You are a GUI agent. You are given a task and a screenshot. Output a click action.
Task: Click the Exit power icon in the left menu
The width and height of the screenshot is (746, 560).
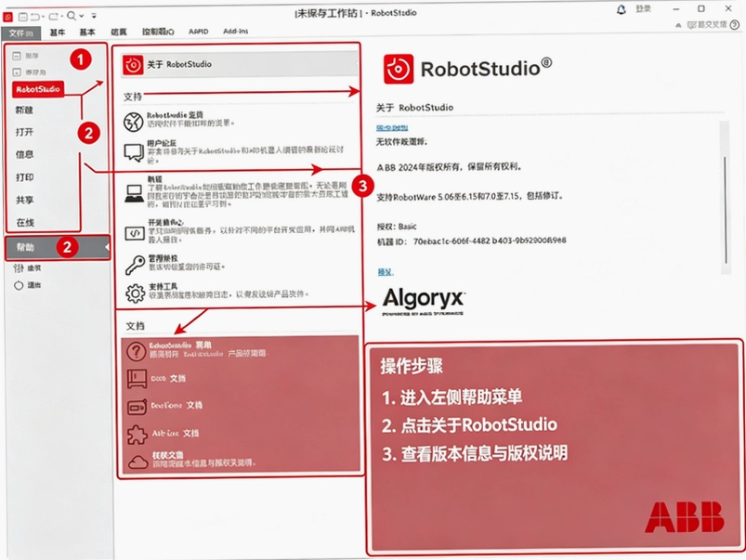[19, 285]
